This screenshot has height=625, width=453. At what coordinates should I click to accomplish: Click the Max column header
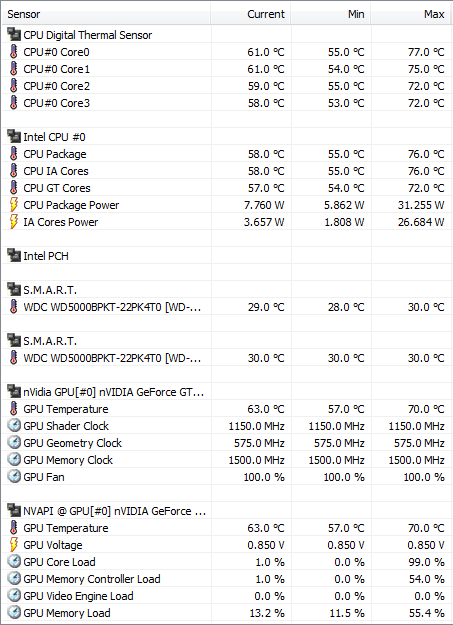click(x=412, y=14)
